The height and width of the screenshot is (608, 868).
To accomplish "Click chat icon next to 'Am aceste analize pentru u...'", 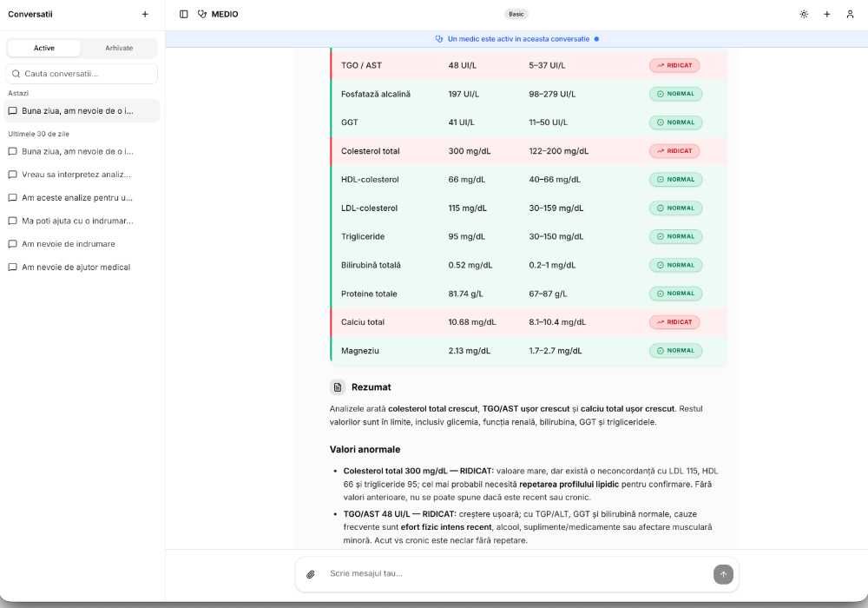I will click(x=13, y=198).
